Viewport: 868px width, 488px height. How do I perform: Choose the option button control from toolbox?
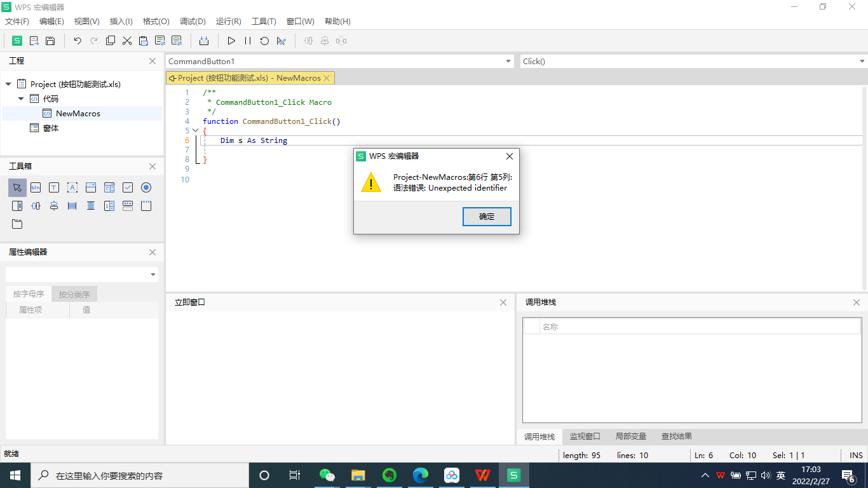(146, 187)
